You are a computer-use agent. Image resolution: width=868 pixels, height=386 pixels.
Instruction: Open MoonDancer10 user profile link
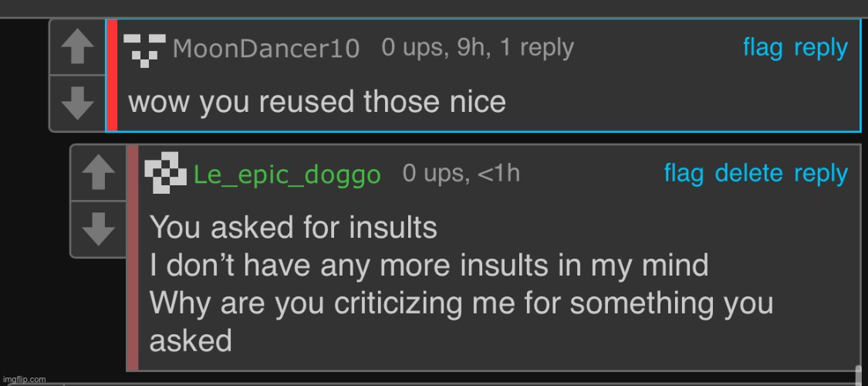coord(266,49)
